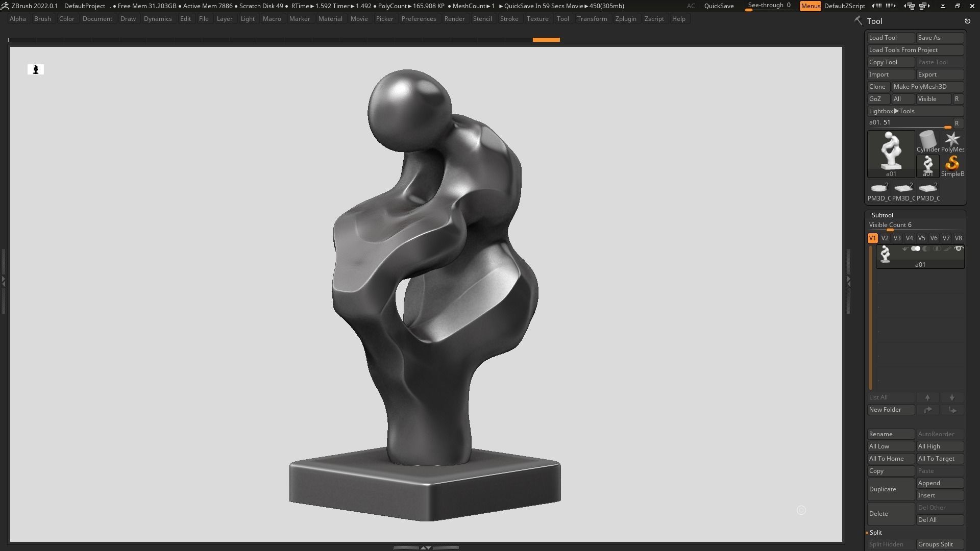Toggle intersection boolean mode on a01
Screen dimensions: 980x551
pyautogui.click(x=937, y=249)
